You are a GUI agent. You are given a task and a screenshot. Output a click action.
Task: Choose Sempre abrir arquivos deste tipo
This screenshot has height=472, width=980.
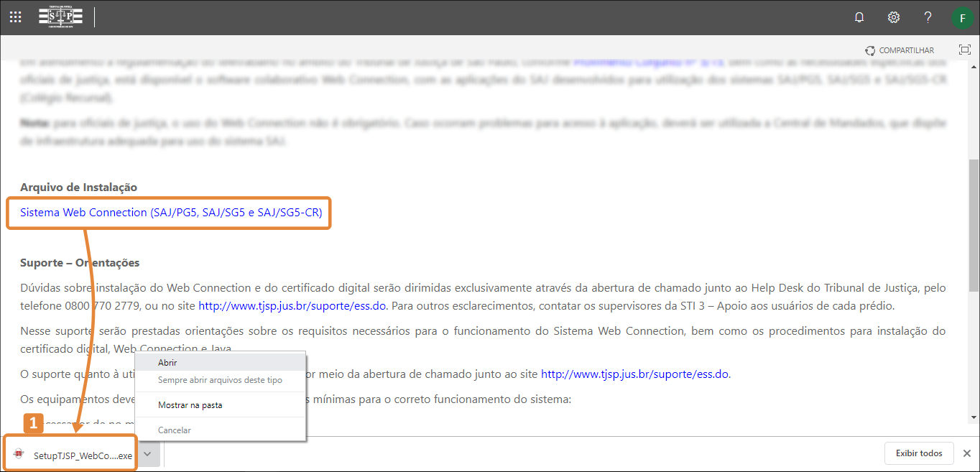pyautogui.click(x=221, y=380)
